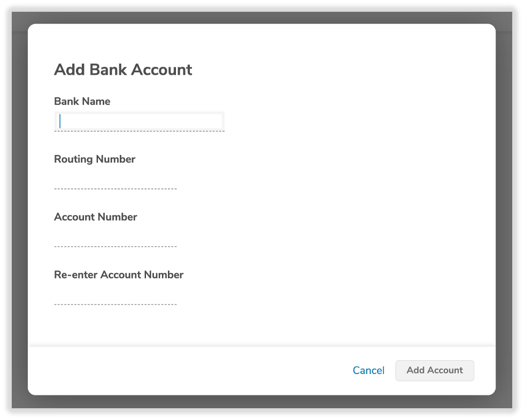The height and width of the screenshot is (420, 524).
Task: Click the outlined Bank Name field border
Action: click(139, 112)
